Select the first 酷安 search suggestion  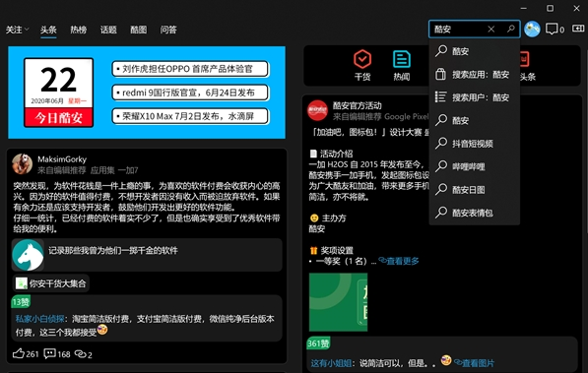point(475,51)
